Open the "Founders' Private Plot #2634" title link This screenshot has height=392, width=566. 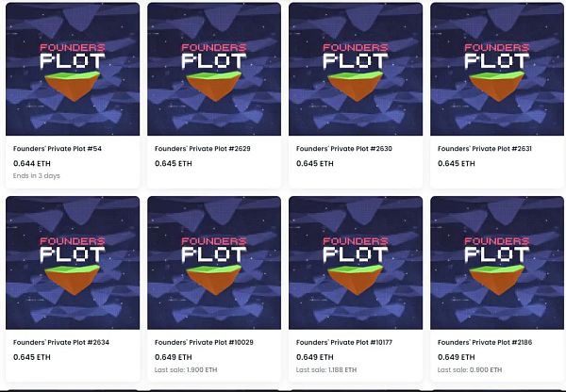[61, 342]
